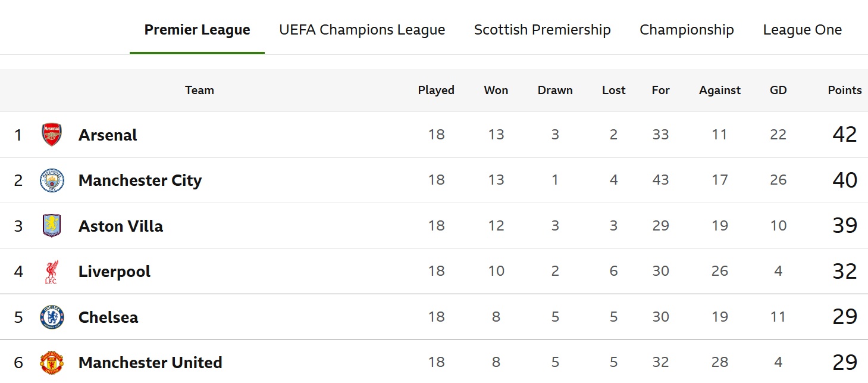Open the Manchester City team link
The width and height of the screenshot is (868, 383).
[140, 180]
